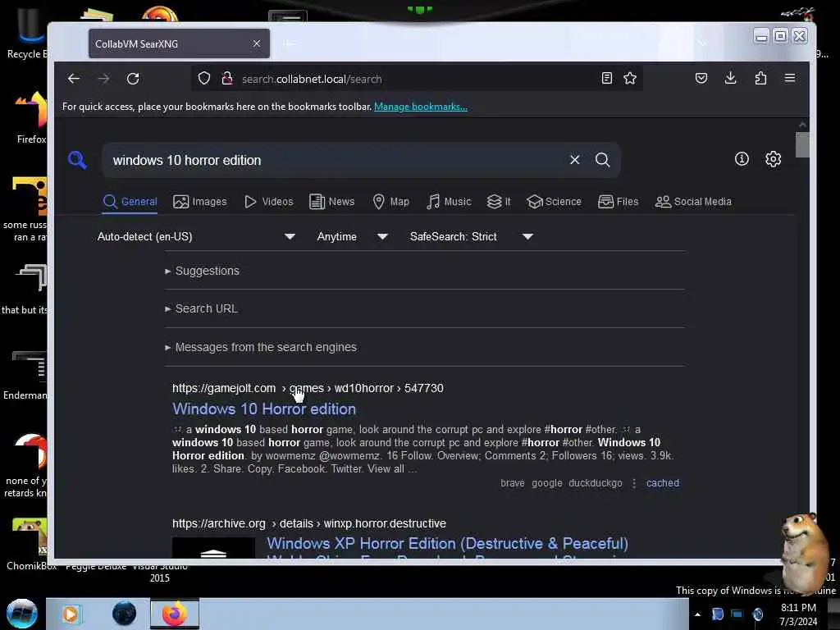Click the SearXNG magnifier logo
The height and width of the screenshot is (630, 840).
77,160
